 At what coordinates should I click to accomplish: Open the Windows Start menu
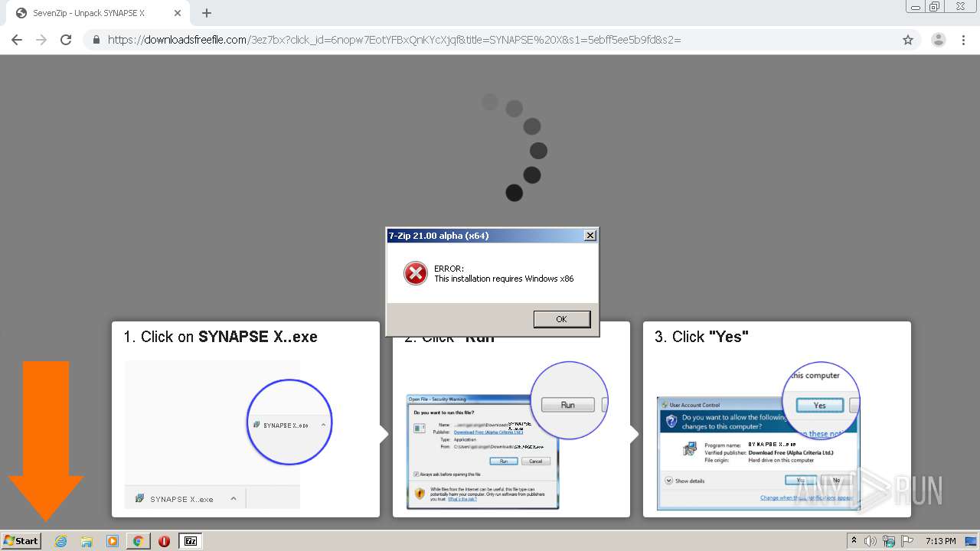[x=21, y=541]
